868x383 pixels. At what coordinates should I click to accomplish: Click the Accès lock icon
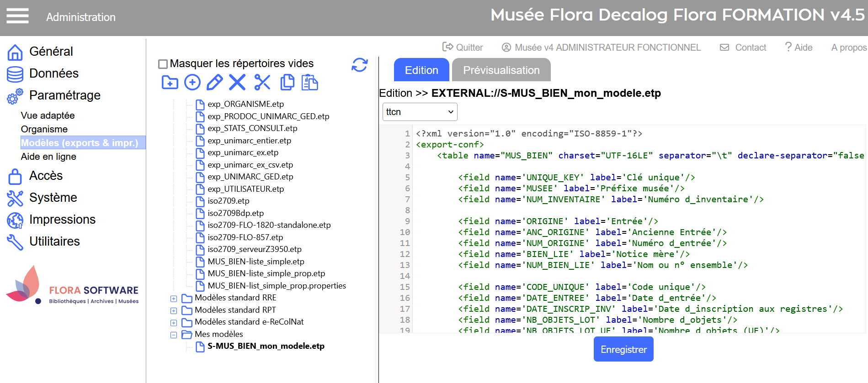15,176
